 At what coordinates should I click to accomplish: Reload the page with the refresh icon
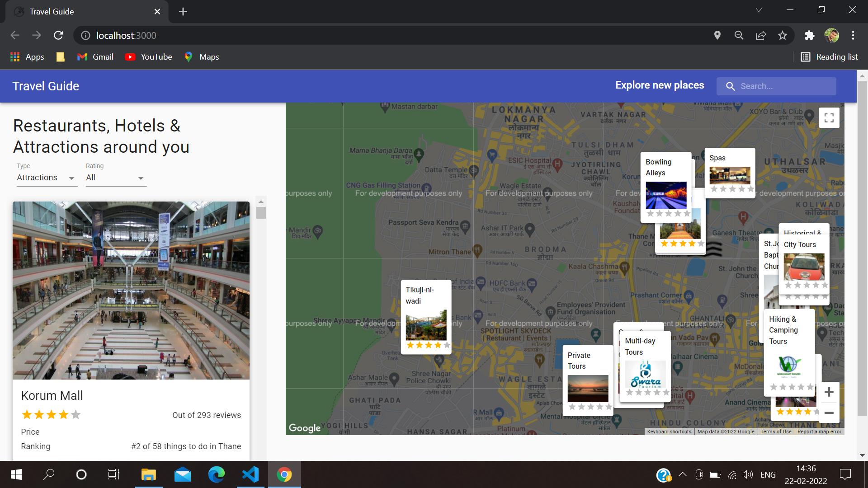coord(58,35)
